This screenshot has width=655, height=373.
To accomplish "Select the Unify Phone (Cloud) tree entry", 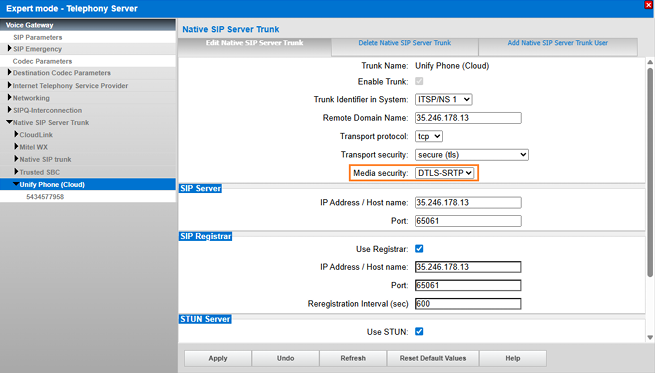I will pos(52,184).
